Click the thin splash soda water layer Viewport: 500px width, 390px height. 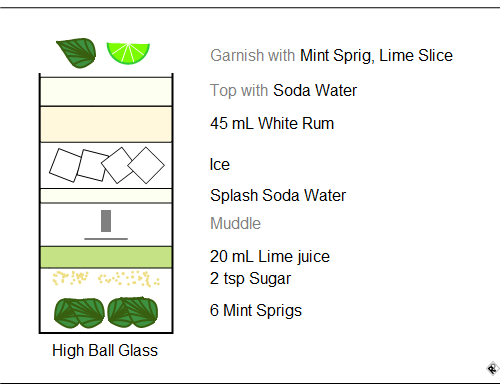click(106, 196)
